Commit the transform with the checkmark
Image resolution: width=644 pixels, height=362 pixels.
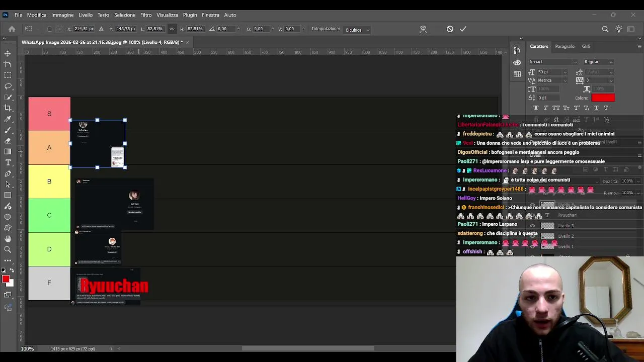pos(463,29)
